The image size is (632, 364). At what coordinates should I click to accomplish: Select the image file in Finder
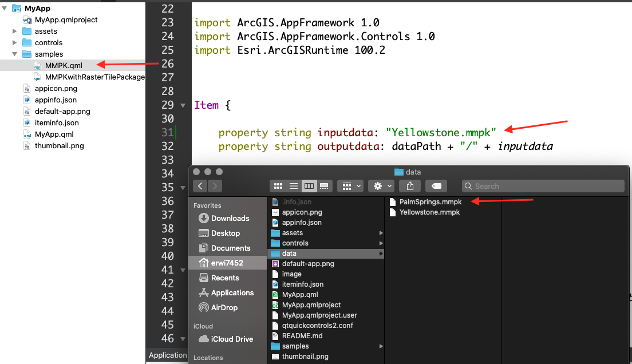click(287, 274)
